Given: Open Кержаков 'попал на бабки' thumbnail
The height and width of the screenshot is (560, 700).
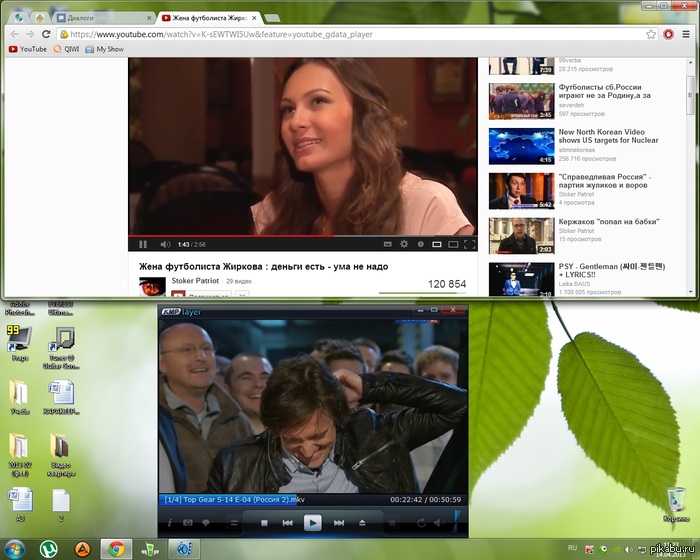Looking at the screenshot, I should [x=521, y=236].
